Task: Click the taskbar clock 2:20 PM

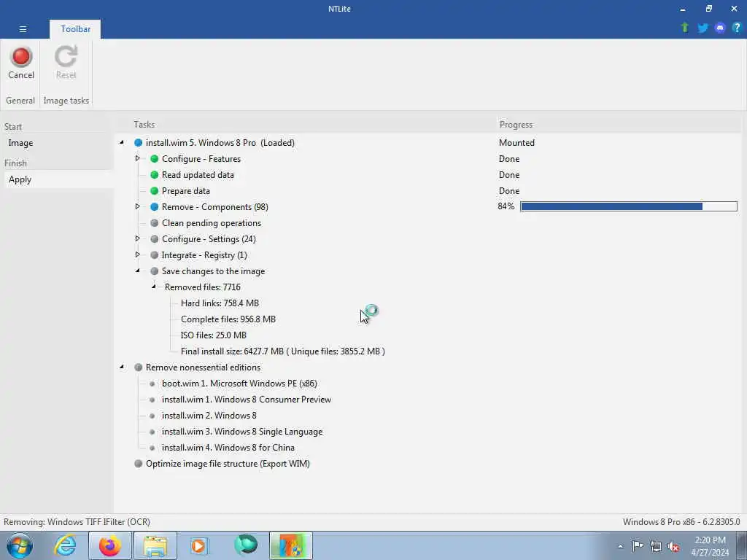Action: (x=710, y=546)
